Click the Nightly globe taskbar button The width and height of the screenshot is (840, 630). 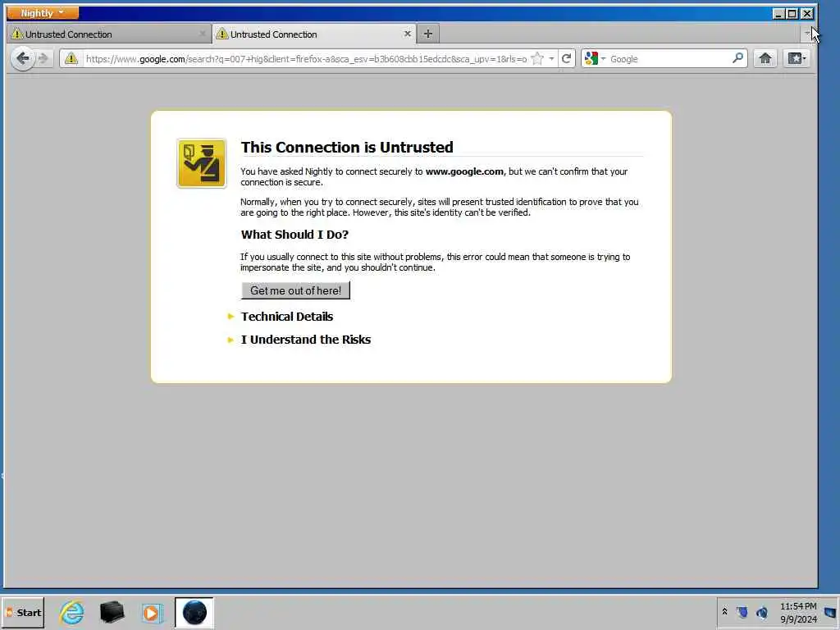coord(194,612)
